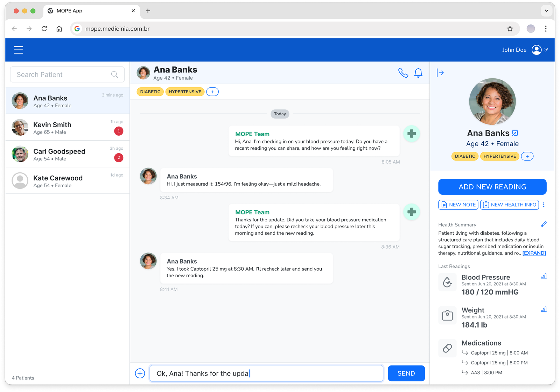Click the HYPERTENSIVE tag in the profile panel
This screenshot has height=392, width=560.
(x=499, y=156)
